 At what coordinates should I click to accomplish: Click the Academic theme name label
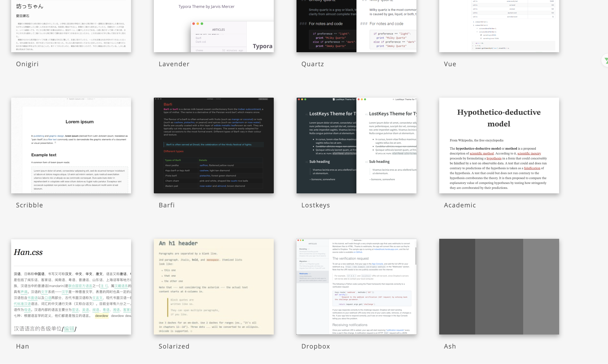pyautogui.click(x=460, y=205)
